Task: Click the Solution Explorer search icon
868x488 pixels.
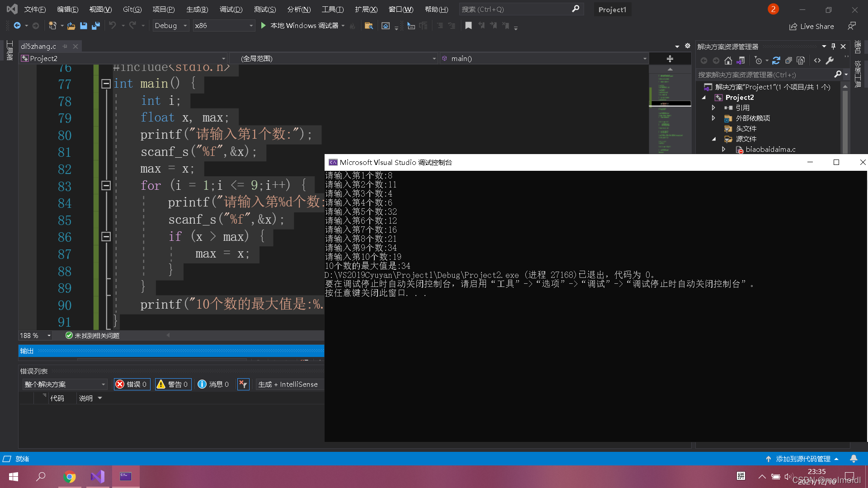Action: pos(838,75)
